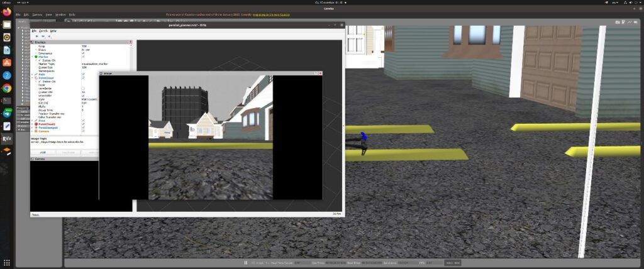Disable the Pose display checkbox
The image size is (644, 269).
[83, 120]
